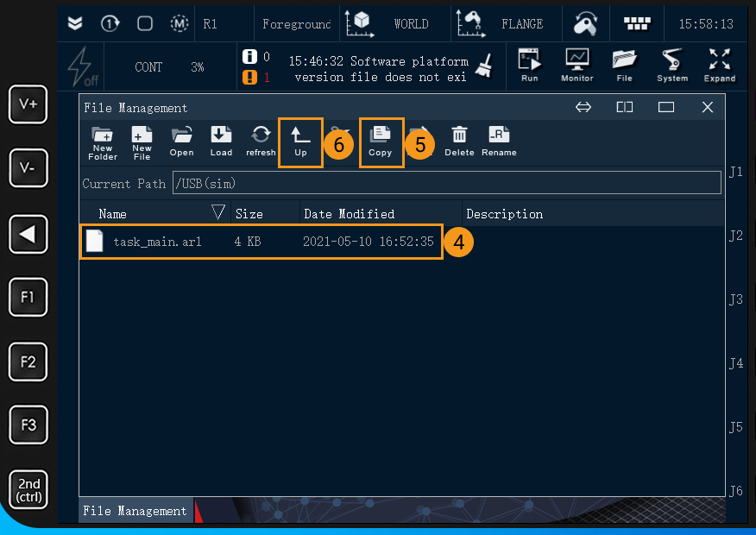Switch to the File Management tab

coord(134,511)
